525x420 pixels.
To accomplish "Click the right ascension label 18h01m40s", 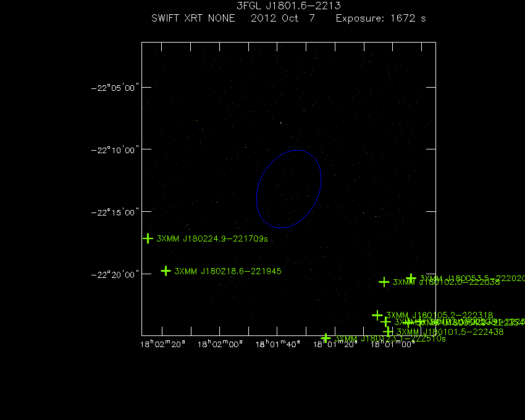I will coord(277,344).
